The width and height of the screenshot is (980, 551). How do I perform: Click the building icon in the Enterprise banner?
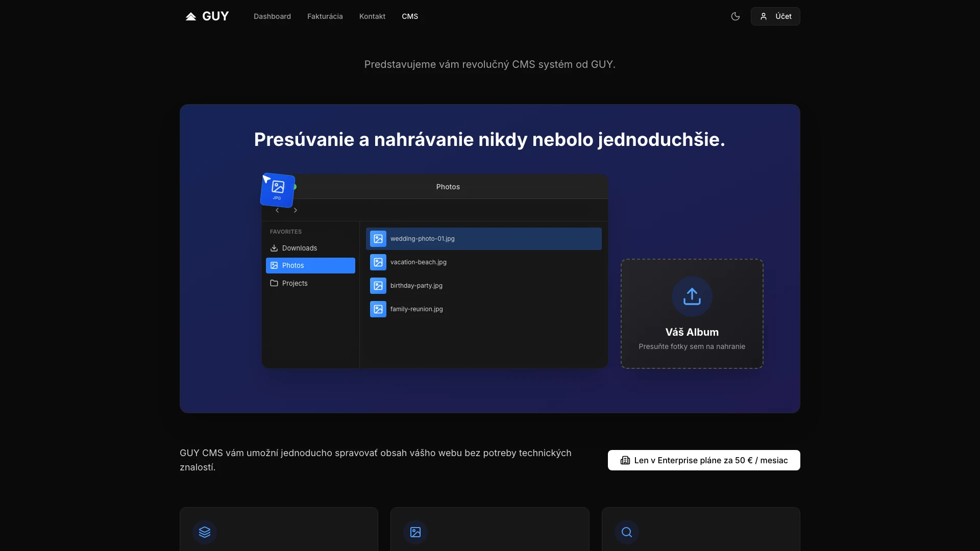pos(625,460)
